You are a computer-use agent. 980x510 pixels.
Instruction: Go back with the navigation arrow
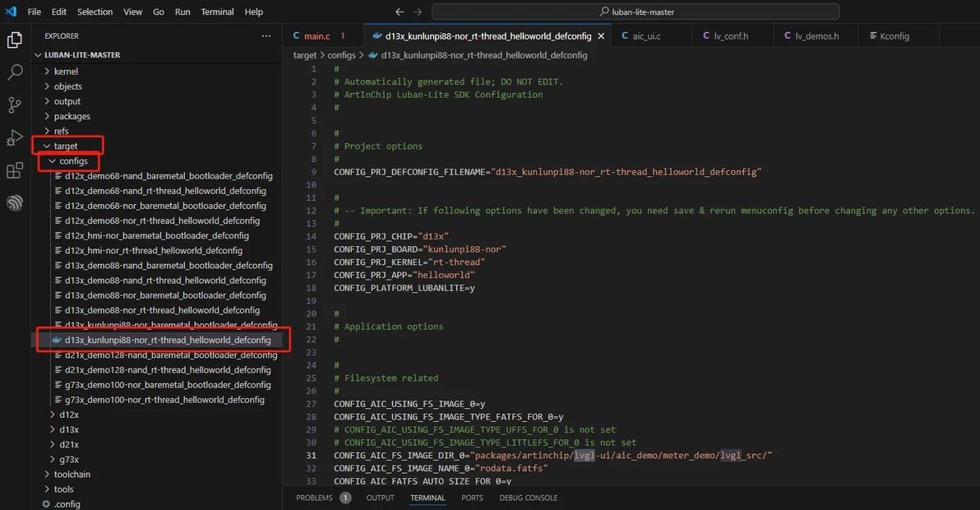(400, 12)
